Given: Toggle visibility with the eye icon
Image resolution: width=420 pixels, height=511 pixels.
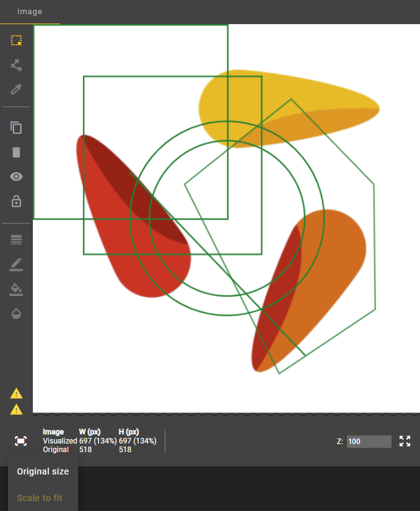Looking at the screenshot, I should point(16,177).
